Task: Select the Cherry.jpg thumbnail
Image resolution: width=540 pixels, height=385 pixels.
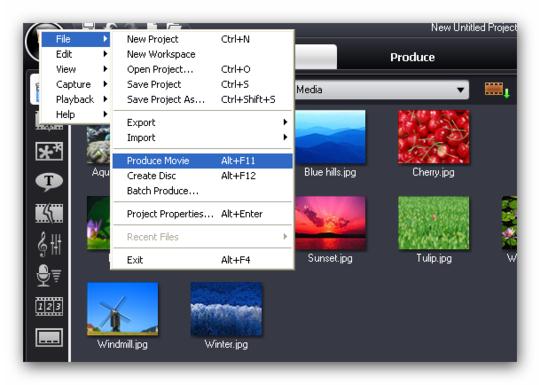Action: 433,137
